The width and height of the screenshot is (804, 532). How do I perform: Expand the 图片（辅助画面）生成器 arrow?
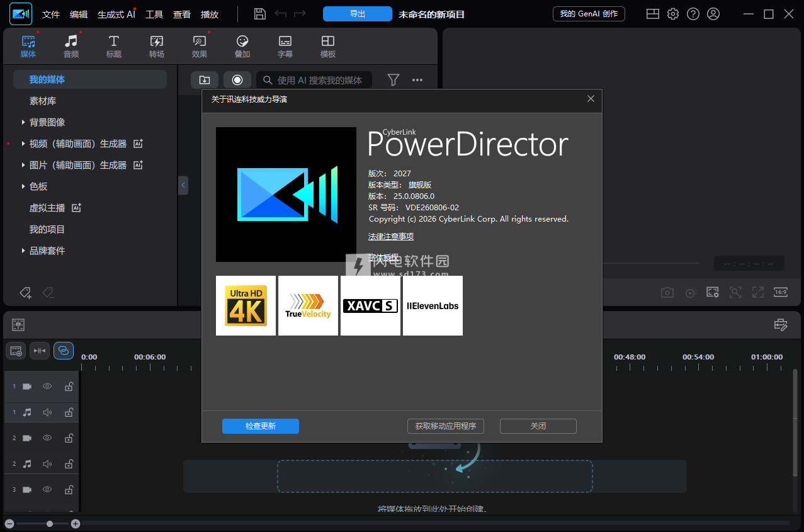pyautogui.click(x=23, y=165)
